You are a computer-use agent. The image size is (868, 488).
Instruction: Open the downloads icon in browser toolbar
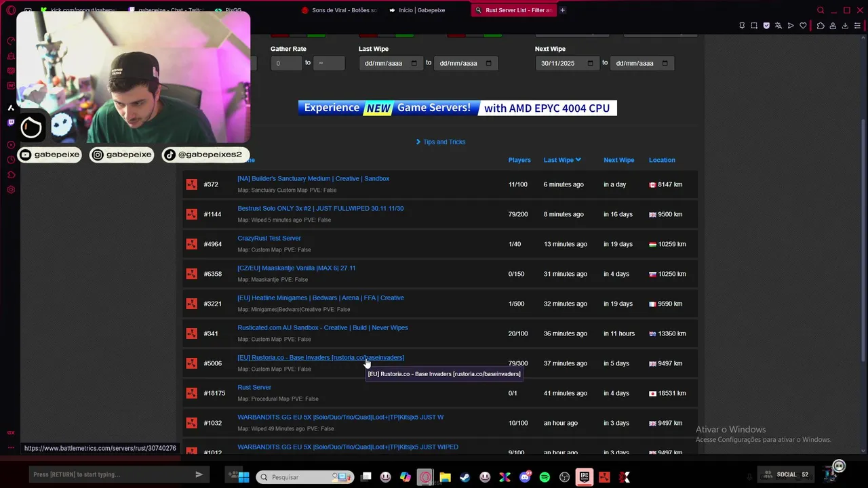(845, 26)
